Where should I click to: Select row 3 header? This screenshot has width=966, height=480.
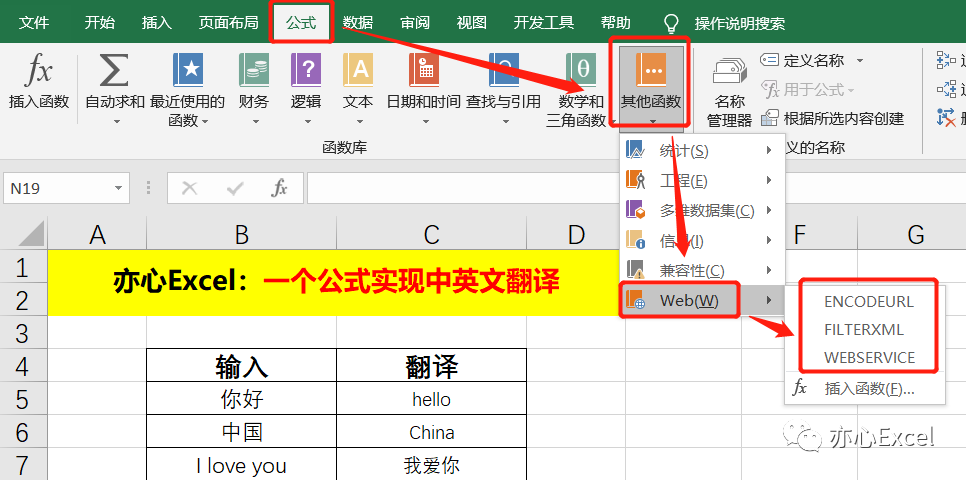(x=23, y=333)
